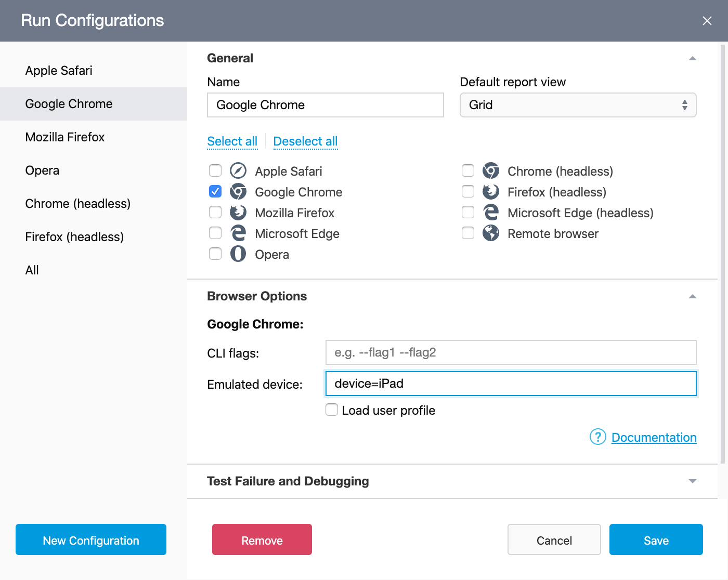Uncheck the Google Chrome checkbox
The width and height of the screenshot is (728, 580).
pos(215,191)
